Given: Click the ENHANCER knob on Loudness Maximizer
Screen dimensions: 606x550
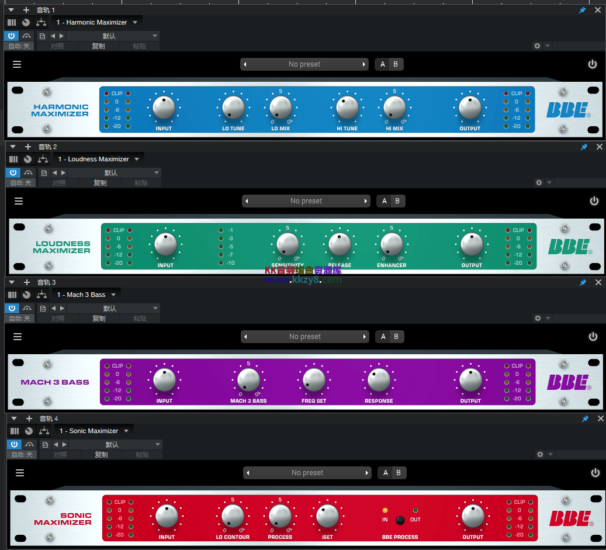Looking at the screenshot, I should [x=392, y=244].
